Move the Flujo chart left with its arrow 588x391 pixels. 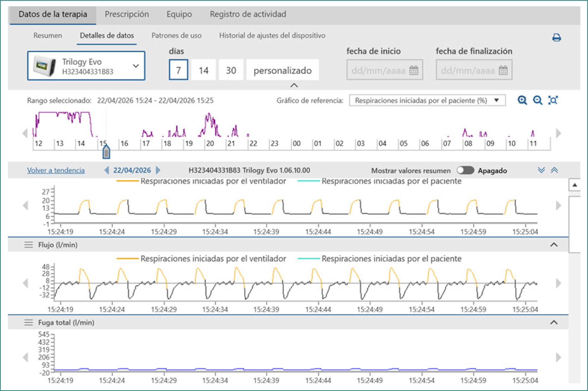pos(25,283)
